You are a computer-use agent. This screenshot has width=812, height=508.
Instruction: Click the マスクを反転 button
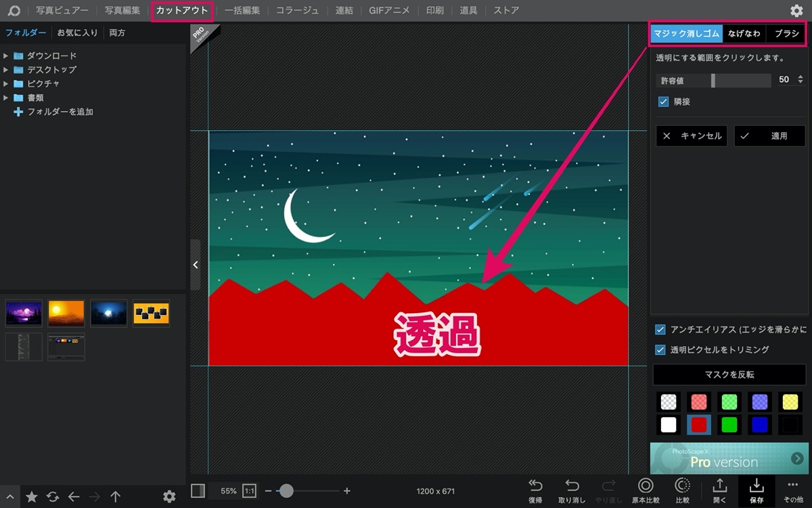pyautogui.click(x=729, y=375)
